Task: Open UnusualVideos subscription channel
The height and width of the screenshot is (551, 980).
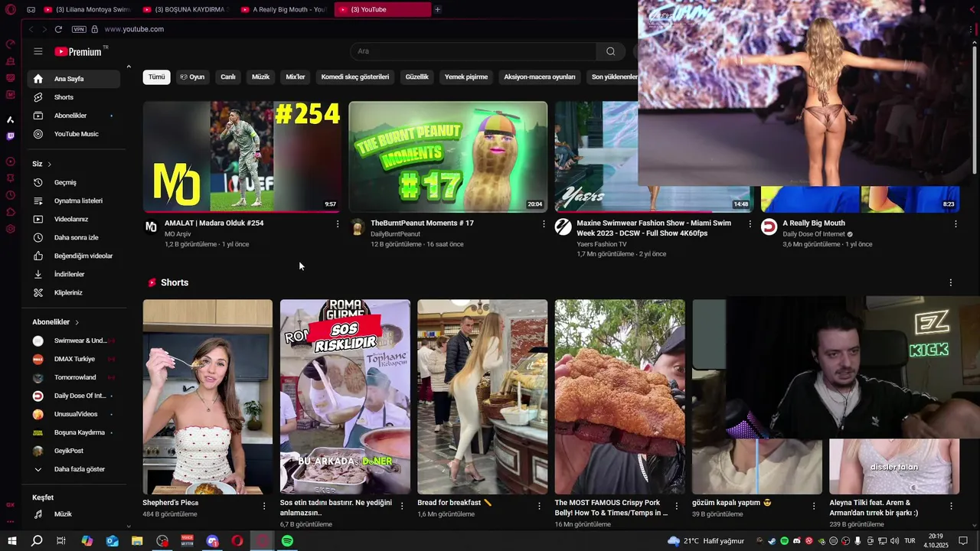Action: coord(73,414)
